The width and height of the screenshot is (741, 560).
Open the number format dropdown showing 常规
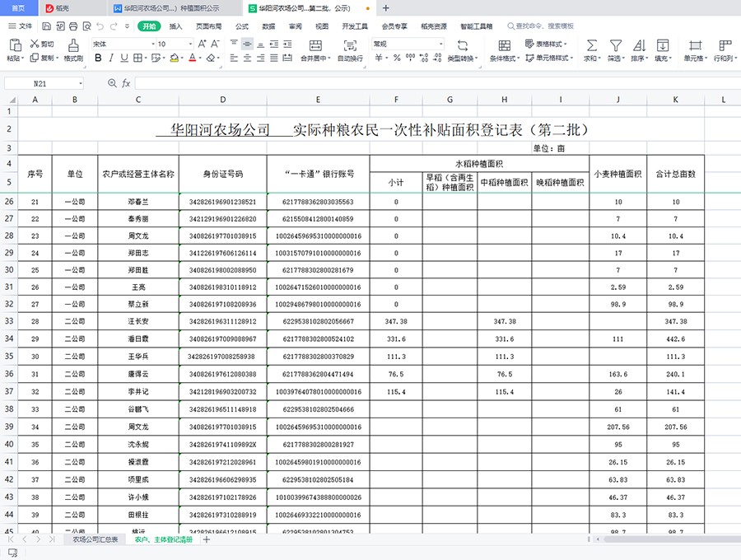click(x=440, y=44)
